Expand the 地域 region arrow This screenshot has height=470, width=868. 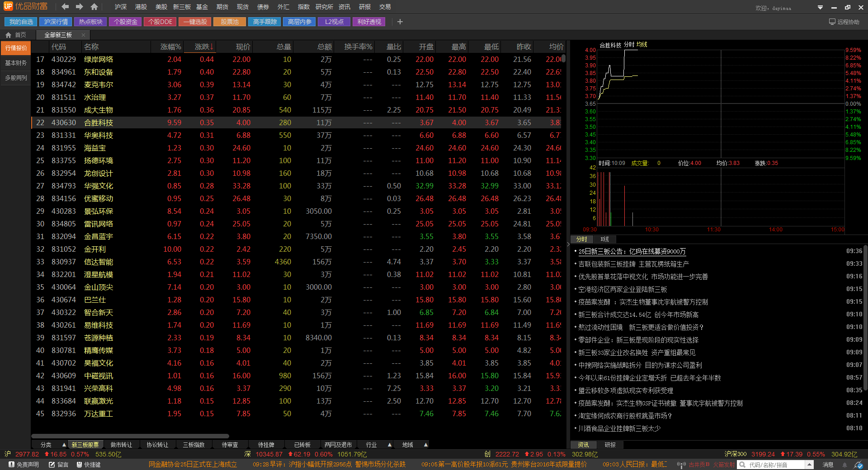[x=426, y=445]
